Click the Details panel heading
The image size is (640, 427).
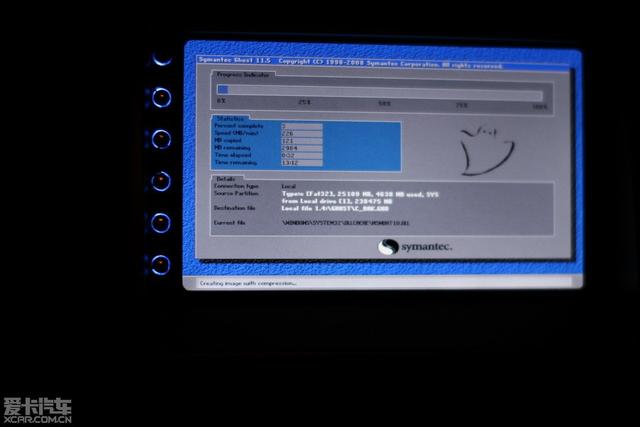tap(226, 179)
